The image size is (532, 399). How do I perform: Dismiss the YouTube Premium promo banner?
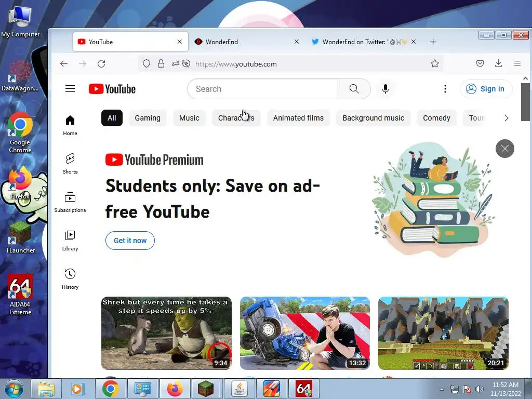click(505, 149)
